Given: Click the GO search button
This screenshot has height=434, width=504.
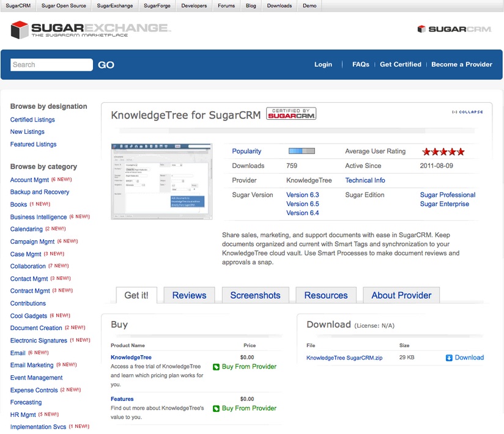Looking at the screenshot, I should coord(106,65).
